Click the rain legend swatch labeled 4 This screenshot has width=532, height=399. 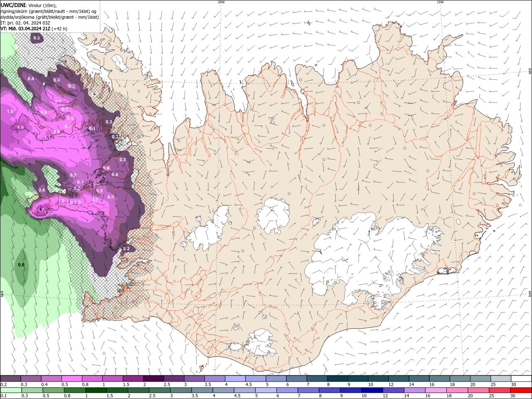click(223, 390)
